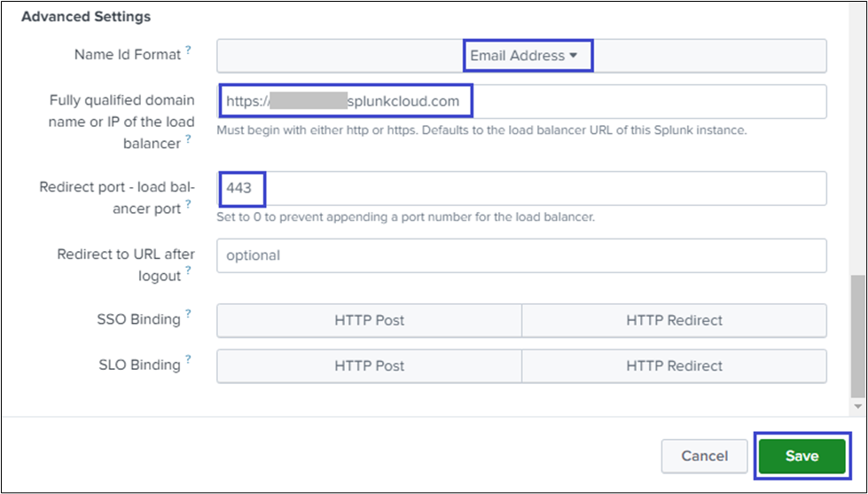Show help for Redirect to URL after logout

click(x=188, y=273)
